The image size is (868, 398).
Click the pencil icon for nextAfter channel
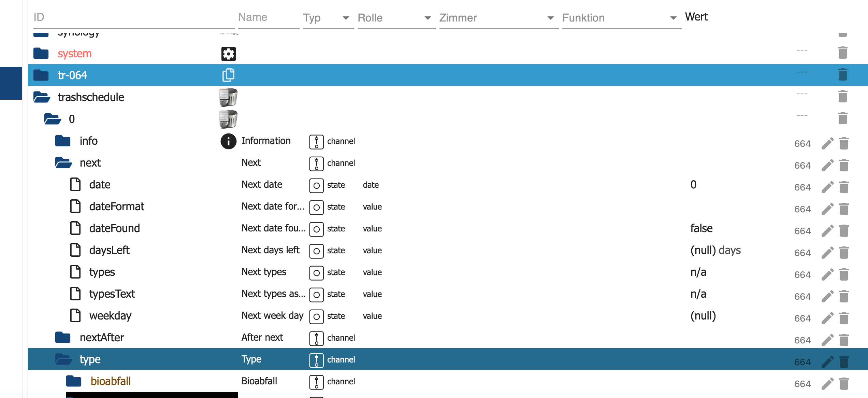tap(827, 340)
